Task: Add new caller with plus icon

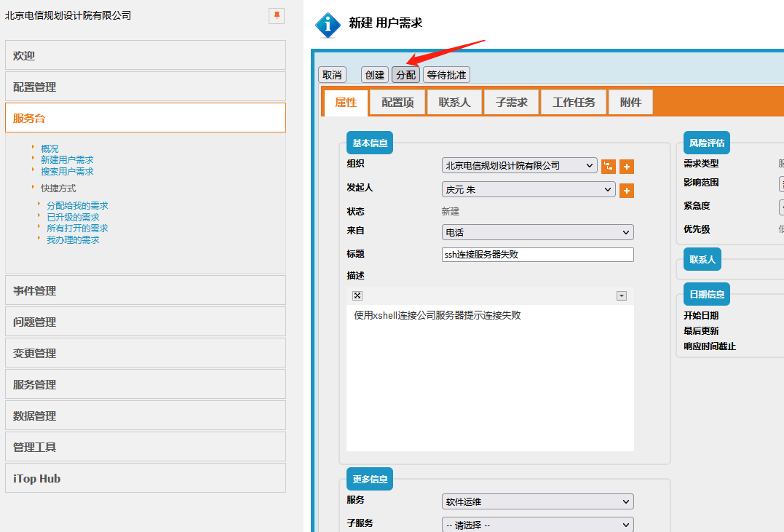Action: coord(627,191)
